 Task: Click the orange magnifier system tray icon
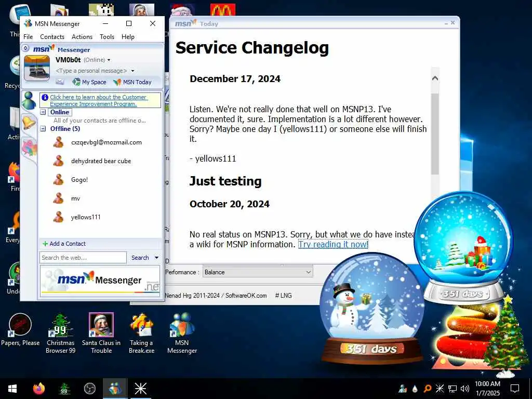click(428, 389)
